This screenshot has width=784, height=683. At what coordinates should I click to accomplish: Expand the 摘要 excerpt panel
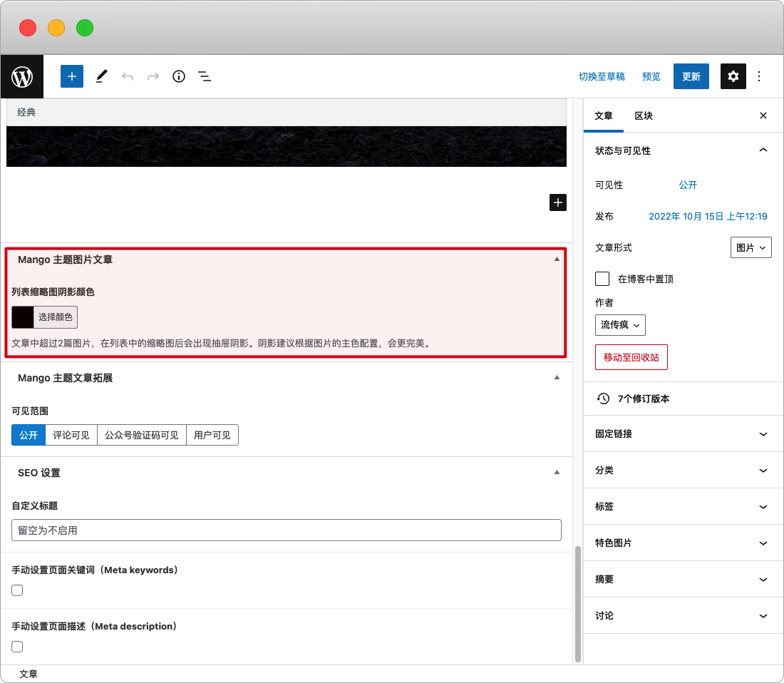683,580
